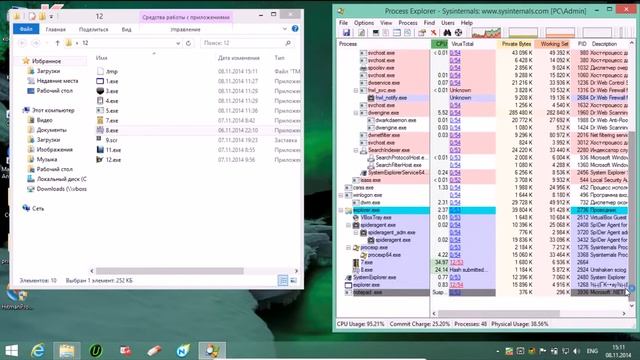Image resolution: width=640 pixels, height=360 pixels.
Task: Switch File Explorer to large icons view toggle
Action: (x=293, y=280)
